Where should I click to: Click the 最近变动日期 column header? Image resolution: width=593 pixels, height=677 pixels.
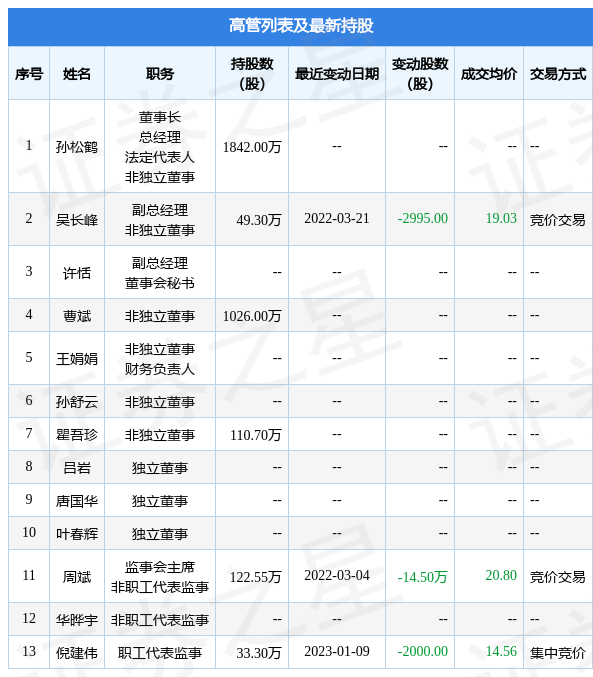point(337,74)
